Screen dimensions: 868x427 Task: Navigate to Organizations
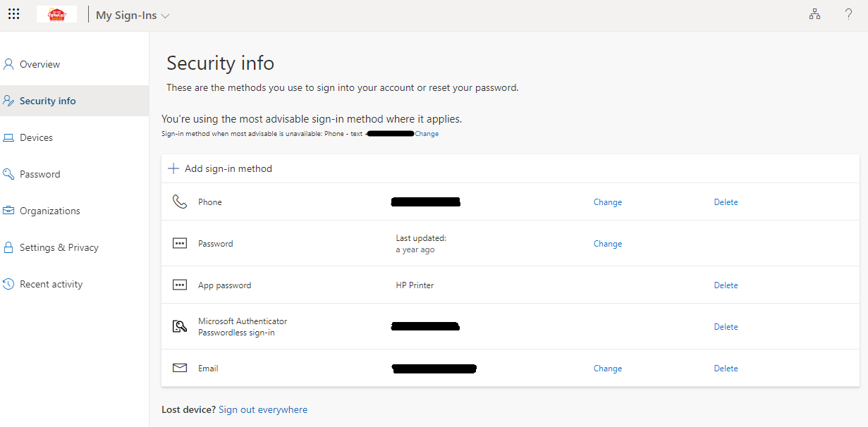49,211
